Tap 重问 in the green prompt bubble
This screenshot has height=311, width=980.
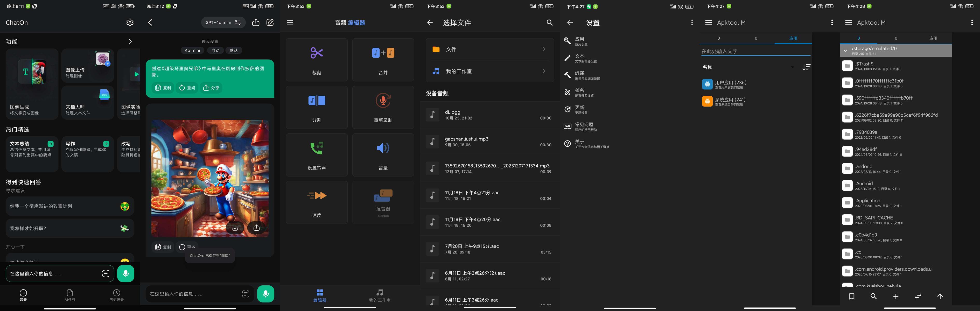coord(187,88)
